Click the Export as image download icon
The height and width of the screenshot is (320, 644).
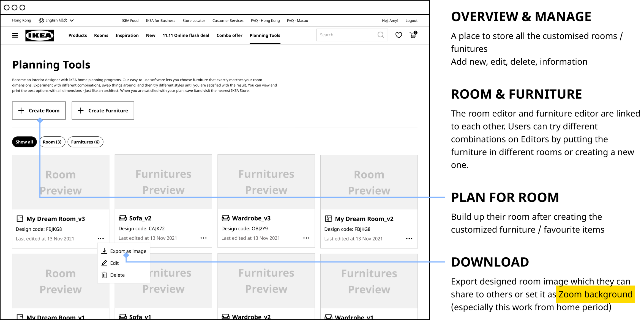(x=104, y=251)
